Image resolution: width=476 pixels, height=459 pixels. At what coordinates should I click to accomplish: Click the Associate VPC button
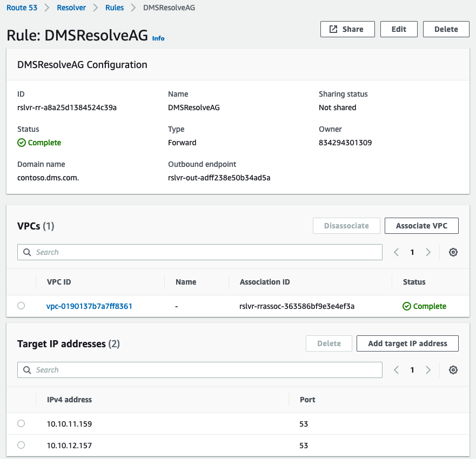pos(421,226)
